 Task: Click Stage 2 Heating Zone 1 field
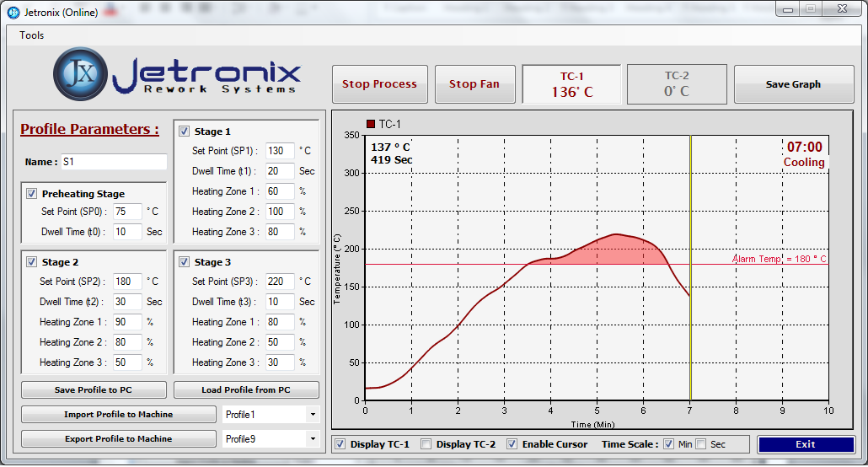(127, 322)
